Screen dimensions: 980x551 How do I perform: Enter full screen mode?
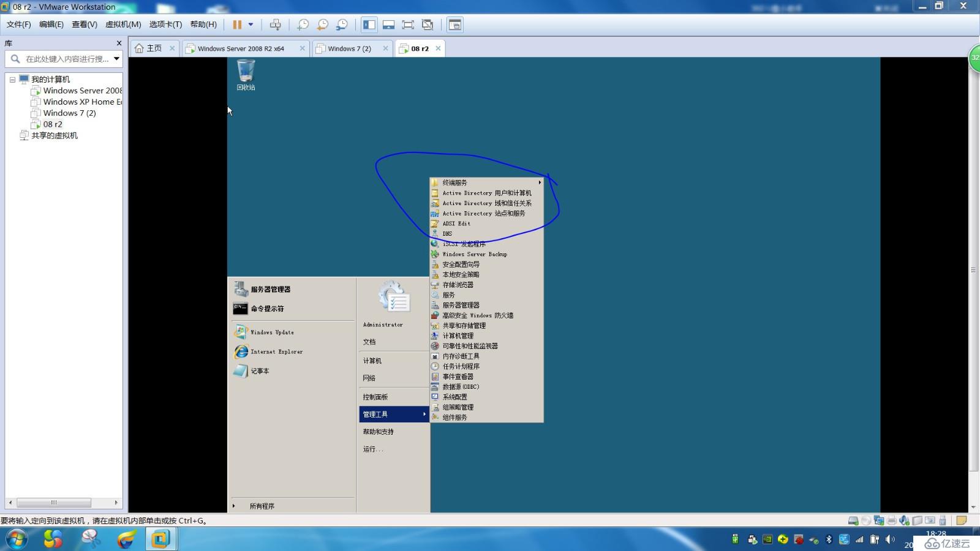[408, 24]
